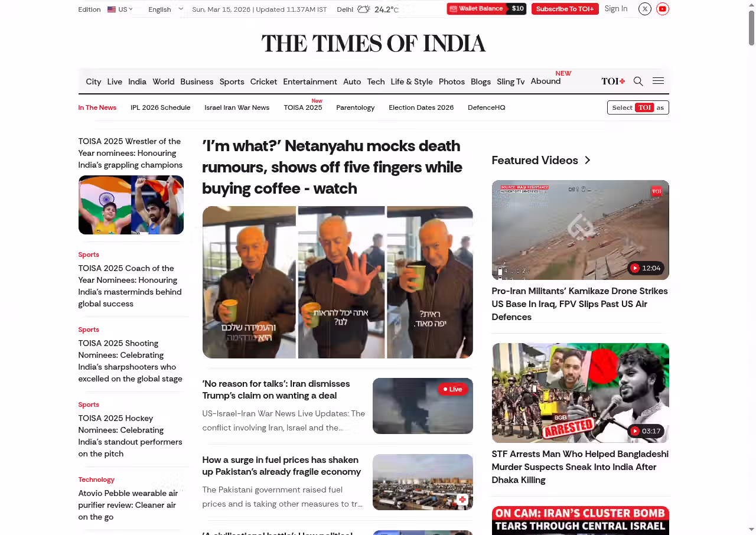Open the English language dropdown
The height and width of the screenshot is (535, 756).
click(x=165, y=9)
